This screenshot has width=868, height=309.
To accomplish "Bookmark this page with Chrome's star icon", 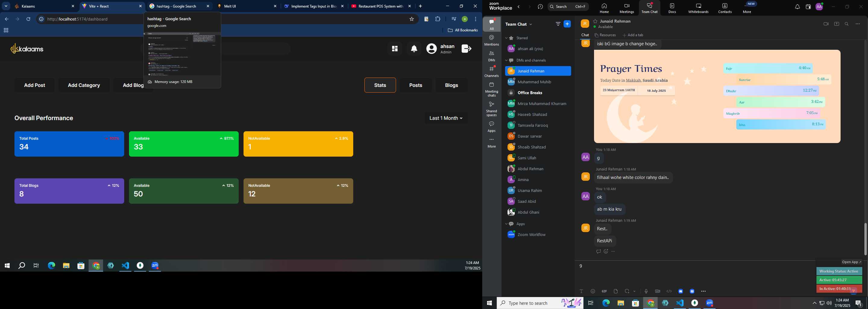I will point(411,19).
